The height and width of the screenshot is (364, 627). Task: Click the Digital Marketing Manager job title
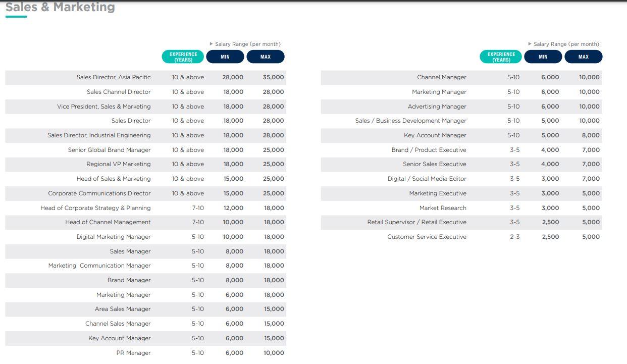114,237
